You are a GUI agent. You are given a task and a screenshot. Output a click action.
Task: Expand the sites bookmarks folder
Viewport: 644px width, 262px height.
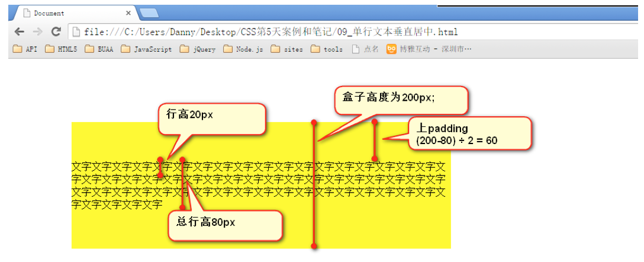pos(287,49)
